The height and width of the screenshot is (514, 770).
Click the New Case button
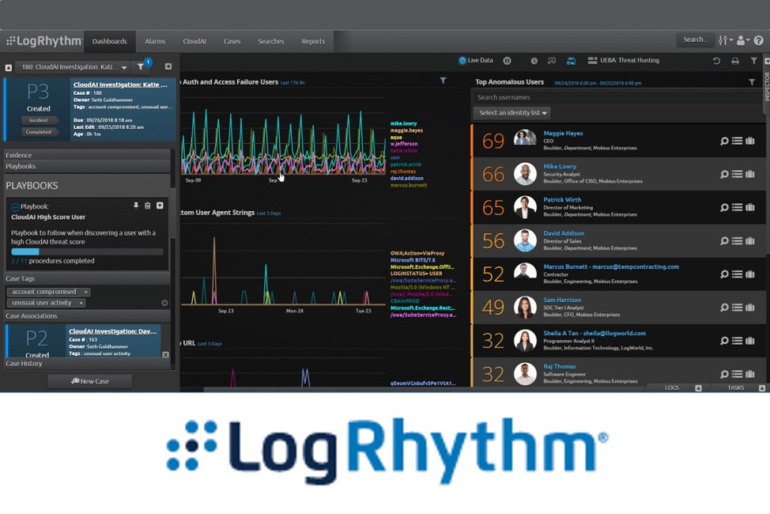[89, 381]
